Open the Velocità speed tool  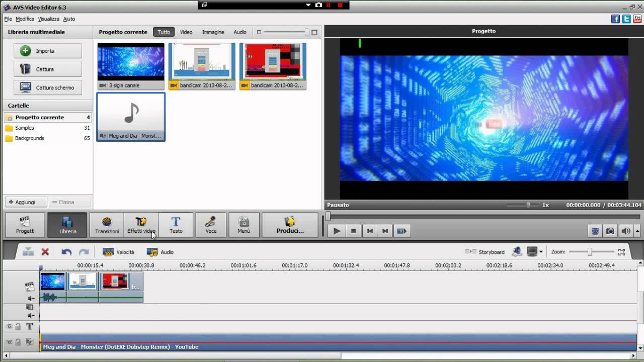click(x=119, y=252)
